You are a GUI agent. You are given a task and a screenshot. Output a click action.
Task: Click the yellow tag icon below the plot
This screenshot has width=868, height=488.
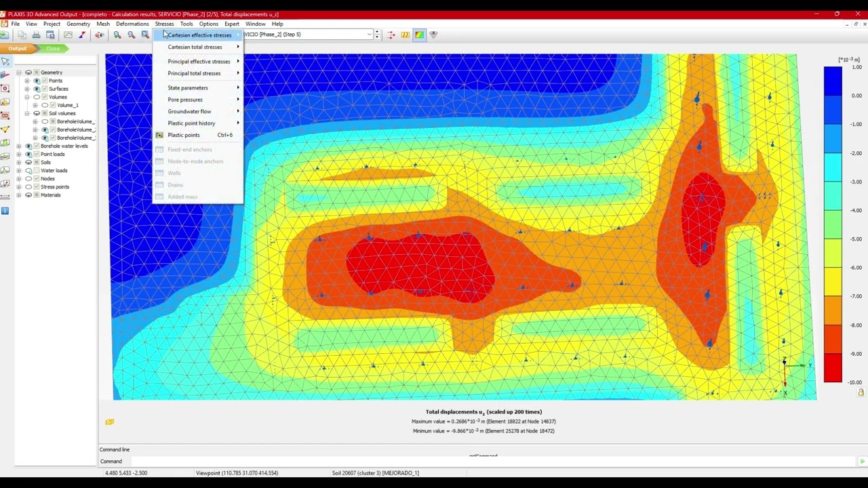tap(109, 422)
